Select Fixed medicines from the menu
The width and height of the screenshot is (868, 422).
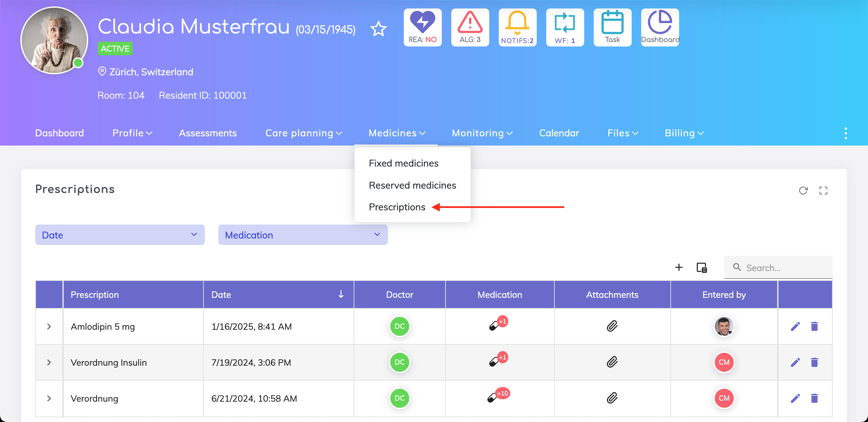pos(403,163)
